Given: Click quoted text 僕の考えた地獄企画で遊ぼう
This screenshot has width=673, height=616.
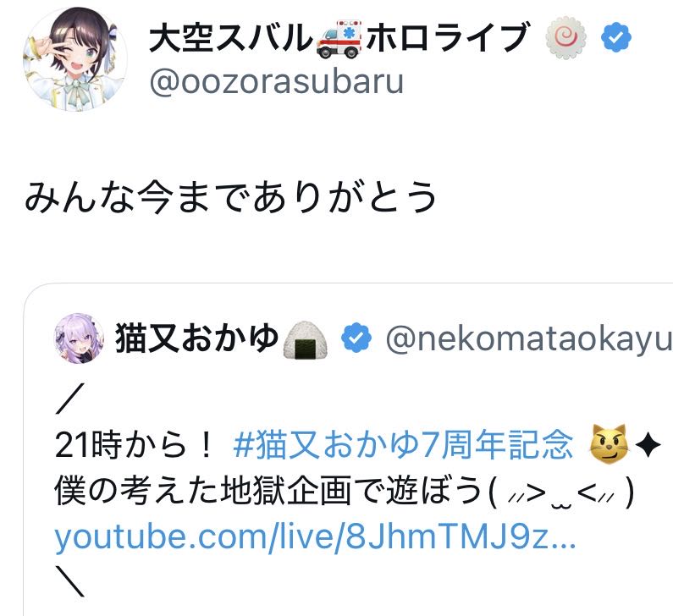Looking at the screenshot, I should coord(268,491).
